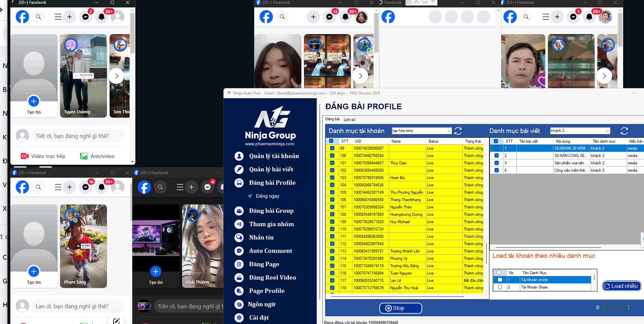Open hamburger menu in top-left Facebook window

[58, 16]
